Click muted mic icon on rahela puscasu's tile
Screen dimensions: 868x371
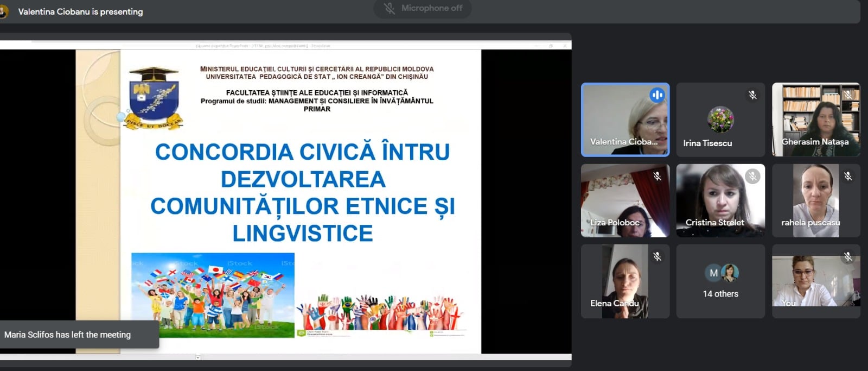848,177
